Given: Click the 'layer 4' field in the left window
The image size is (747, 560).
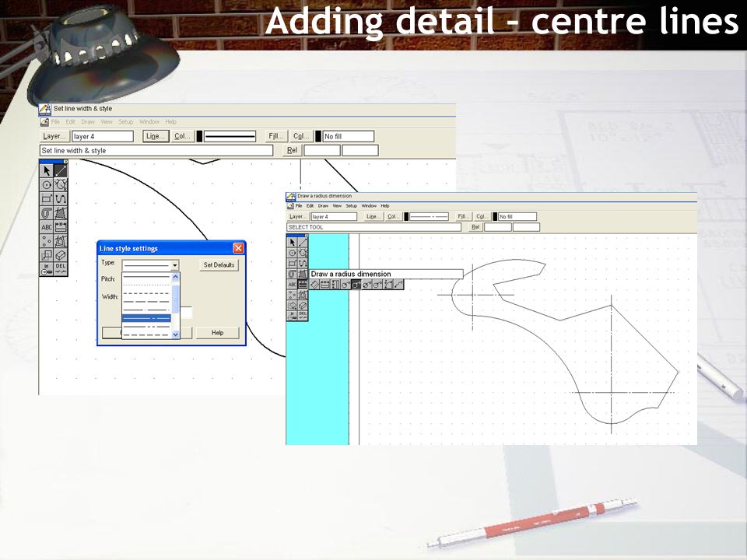Looking at the screenshot, I should (103, 136).
